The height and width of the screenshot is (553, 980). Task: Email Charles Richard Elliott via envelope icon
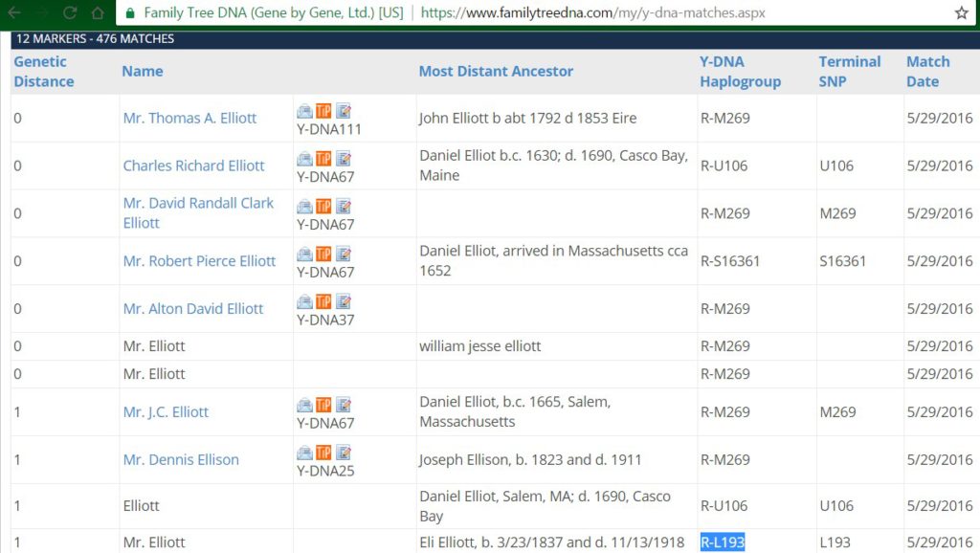coord(304,159)
